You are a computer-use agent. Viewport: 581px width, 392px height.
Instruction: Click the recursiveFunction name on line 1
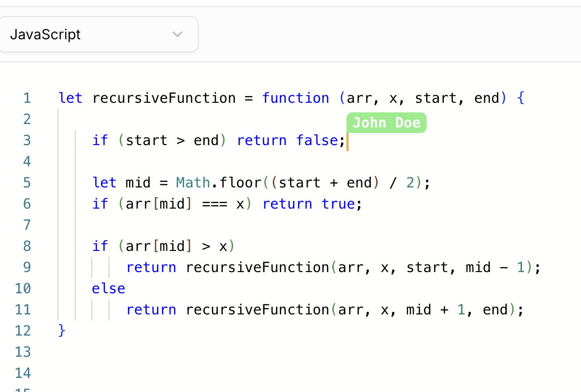[164, 98]
